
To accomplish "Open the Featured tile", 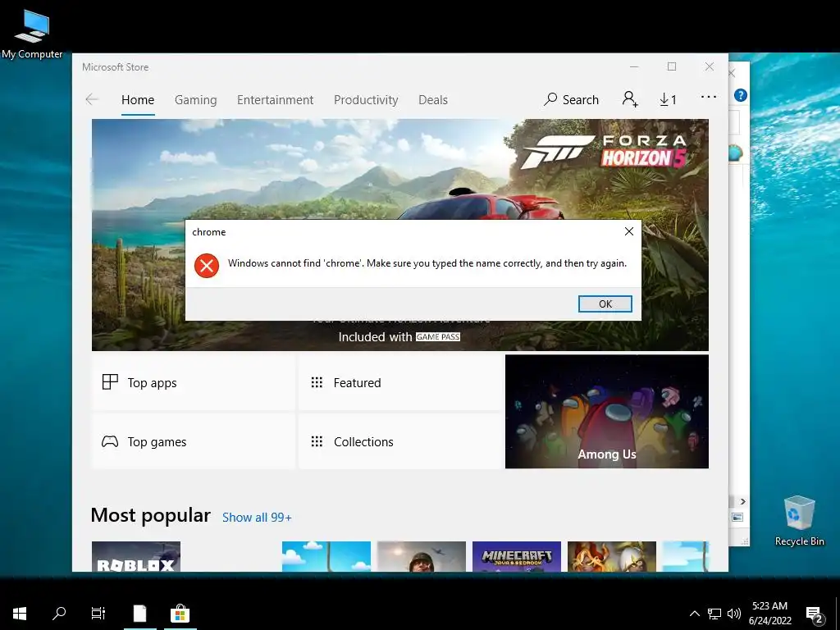I will [399, 382].
